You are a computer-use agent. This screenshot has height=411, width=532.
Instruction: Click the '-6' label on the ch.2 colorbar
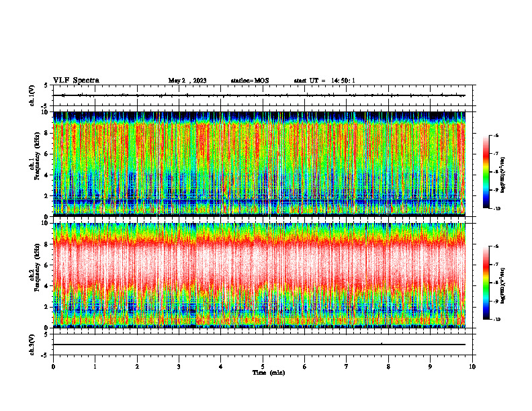point(496,246)
